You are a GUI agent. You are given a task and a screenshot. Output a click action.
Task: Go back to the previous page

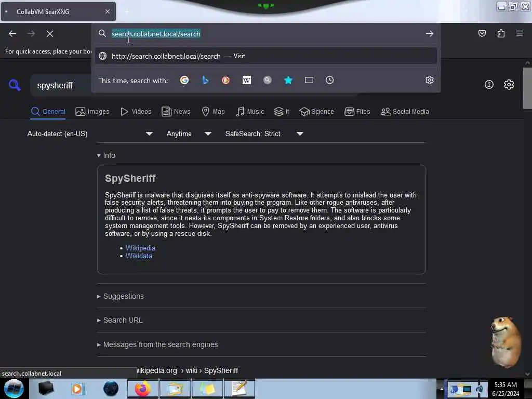[12, 34]
